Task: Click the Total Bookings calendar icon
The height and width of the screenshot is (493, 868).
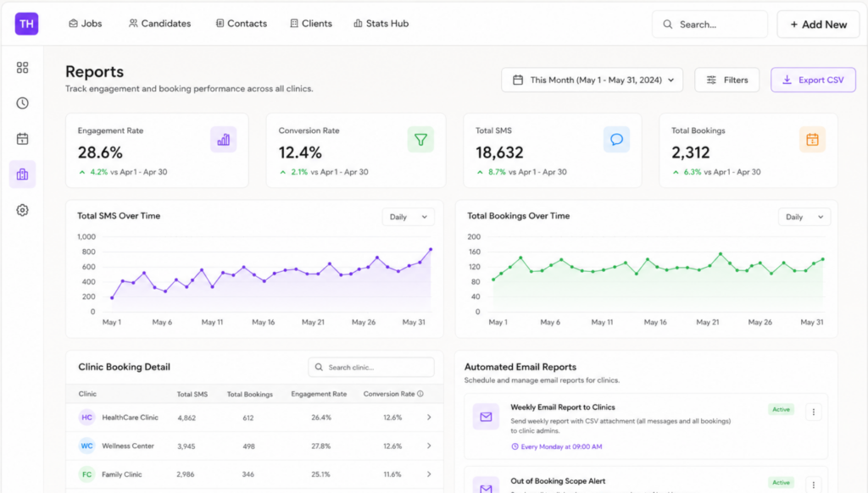Action: click(813, 140)
